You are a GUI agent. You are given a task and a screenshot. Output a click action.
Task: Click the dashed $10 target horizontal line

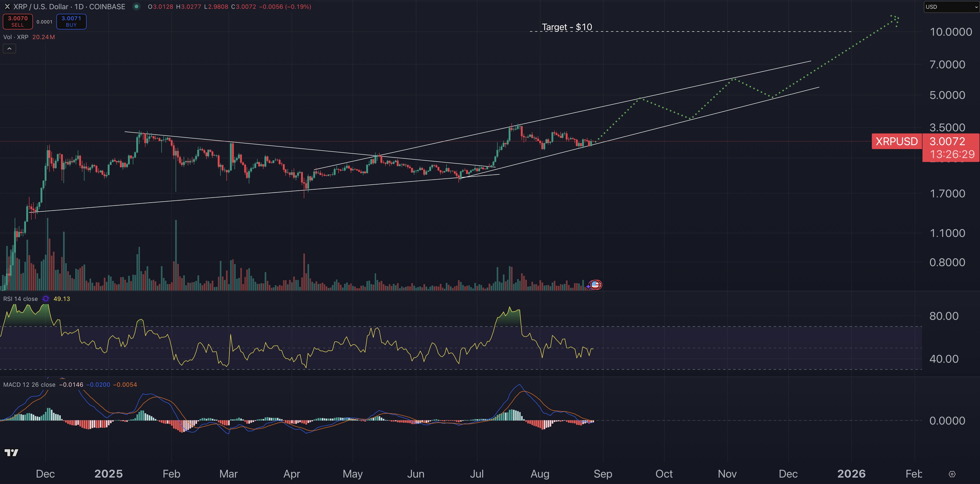(690, 32)
